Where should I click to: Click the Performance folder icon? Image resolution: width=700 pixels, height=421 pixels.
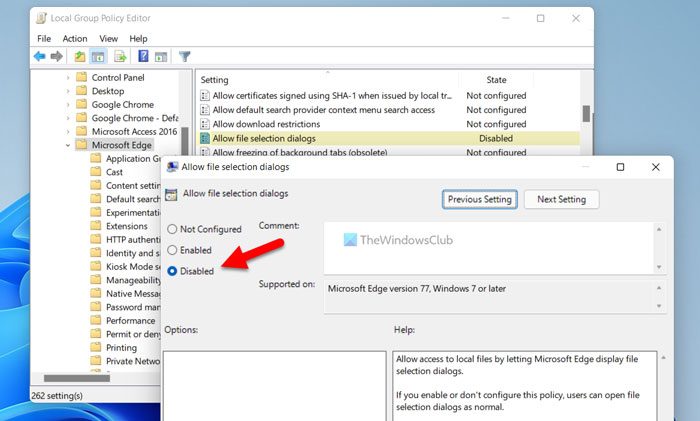point(96,320)
